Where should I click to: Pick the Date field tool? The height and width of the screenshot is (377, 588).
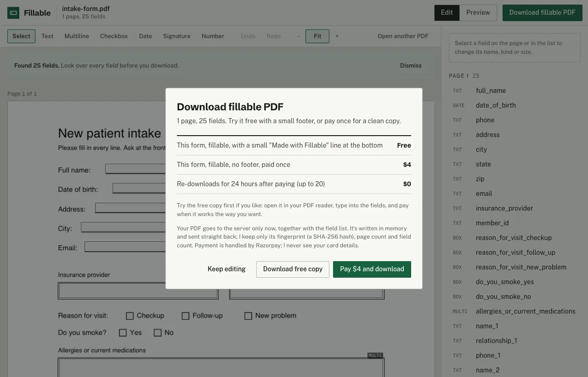(x=146, y=36)
